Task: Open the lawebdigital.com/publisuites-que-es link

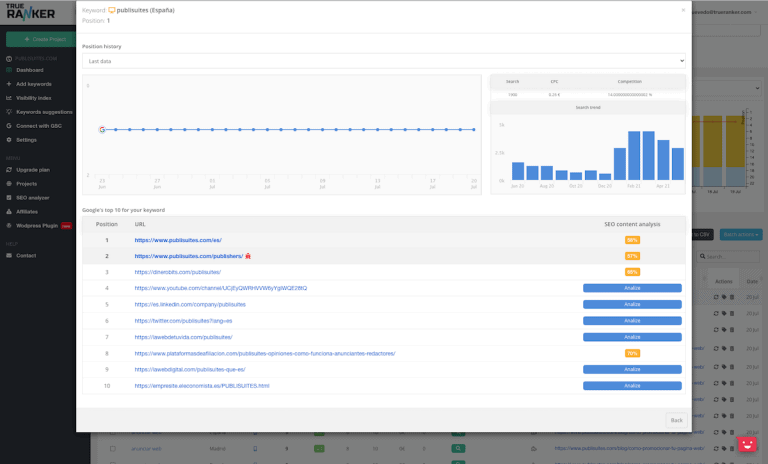Action: pos(190,369)
